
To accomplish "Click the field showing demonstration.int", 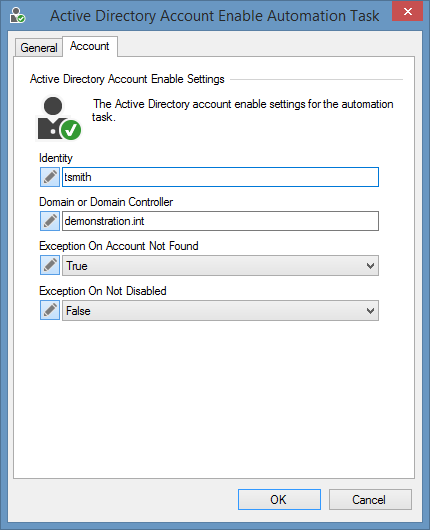I will click(220, 221).
